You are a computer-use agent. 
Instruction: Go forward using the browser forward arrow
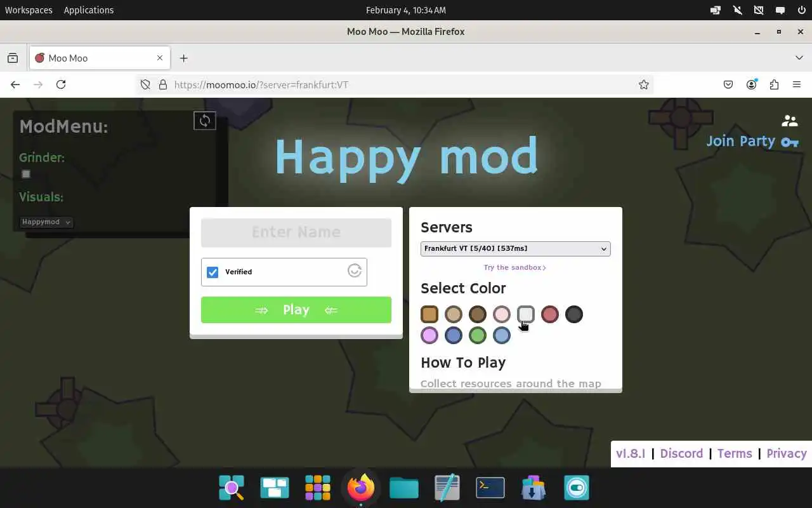38,84
